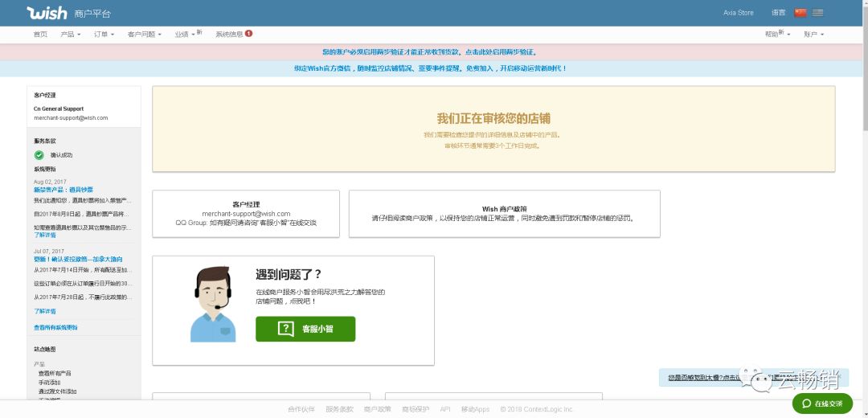Open the 客户经理 card with QQ Group info
Viewport: 868px width, 418px height.
[246, 214]
